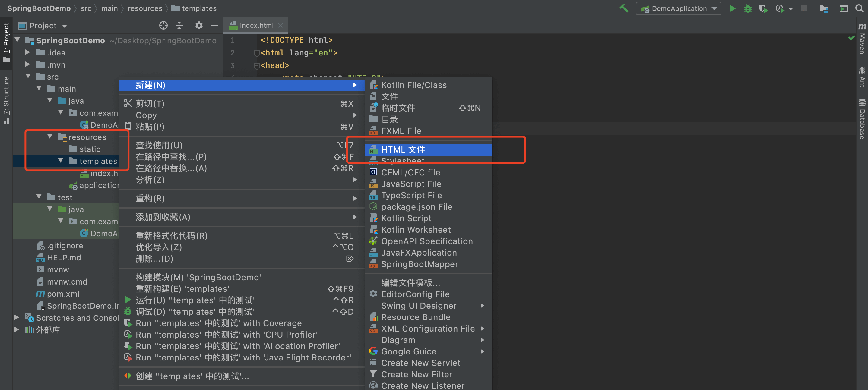Choose 查找使用(U) menu item
The height and width of the screenshot is (390, 868).
[x=242, y=145]
